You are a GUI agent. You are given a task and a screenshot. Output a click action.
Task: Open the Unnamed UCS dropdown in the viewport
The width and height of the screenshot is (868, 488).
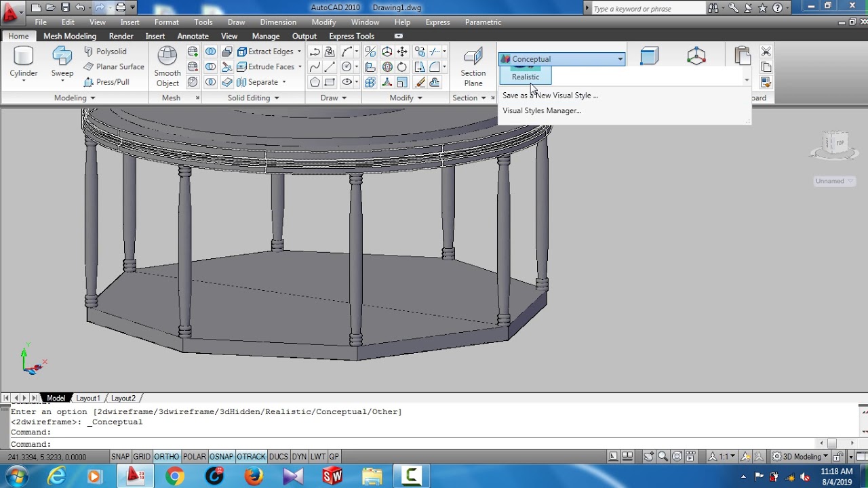(x=835, y=181)
